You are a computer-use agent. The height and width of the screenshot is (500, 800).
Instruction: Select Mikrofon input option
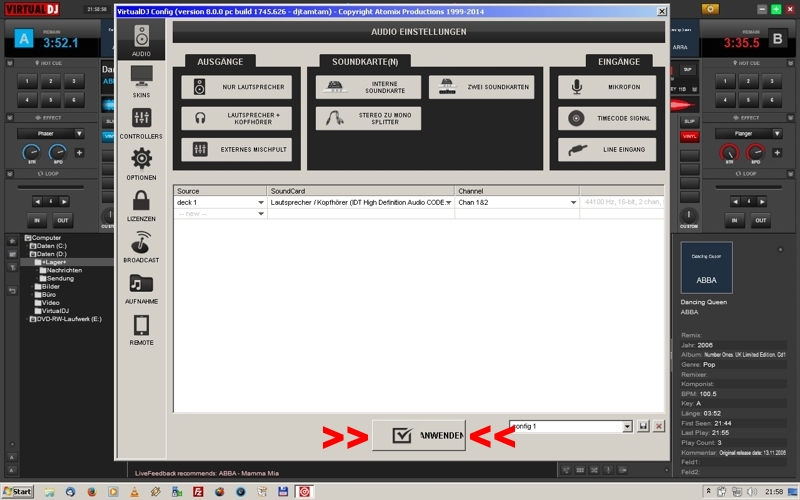pyautogui.click(x=607, y=87)
